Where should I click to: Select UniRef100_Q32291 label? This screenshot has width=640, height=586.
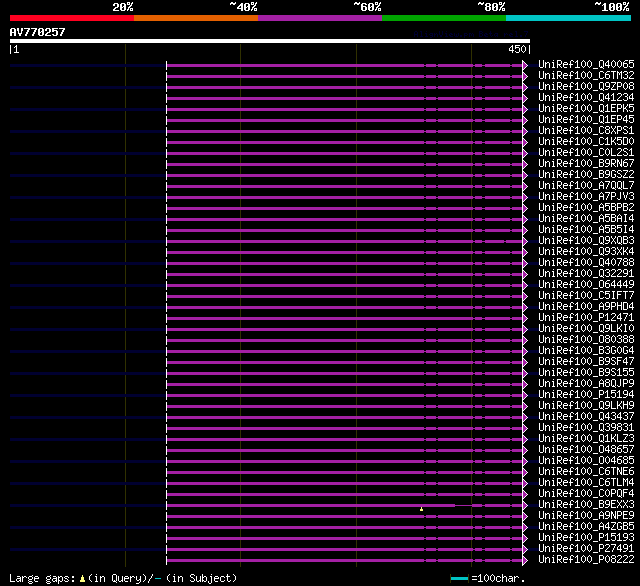pos(586,274)
